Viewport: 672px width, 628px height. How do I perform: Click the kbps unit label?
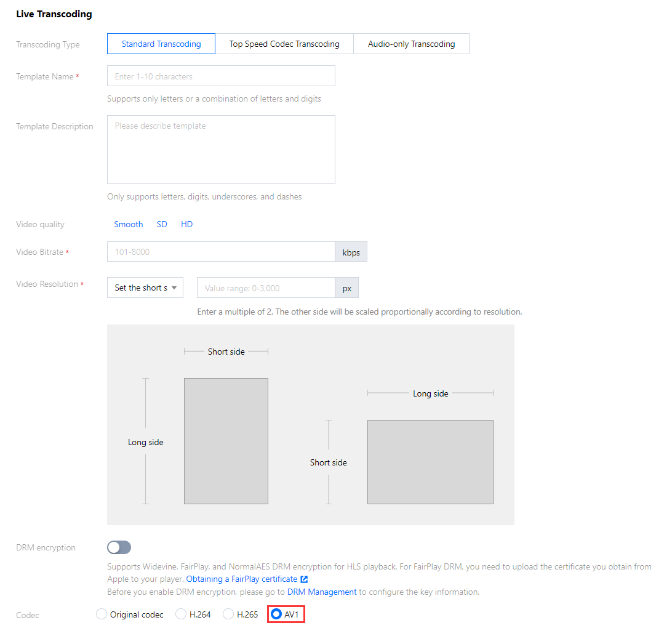click(x=351, y=252)
